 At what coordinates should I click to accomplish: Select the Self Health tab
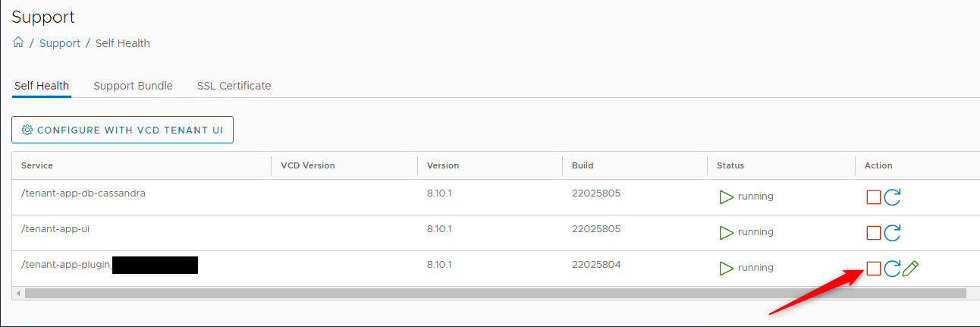42,86
